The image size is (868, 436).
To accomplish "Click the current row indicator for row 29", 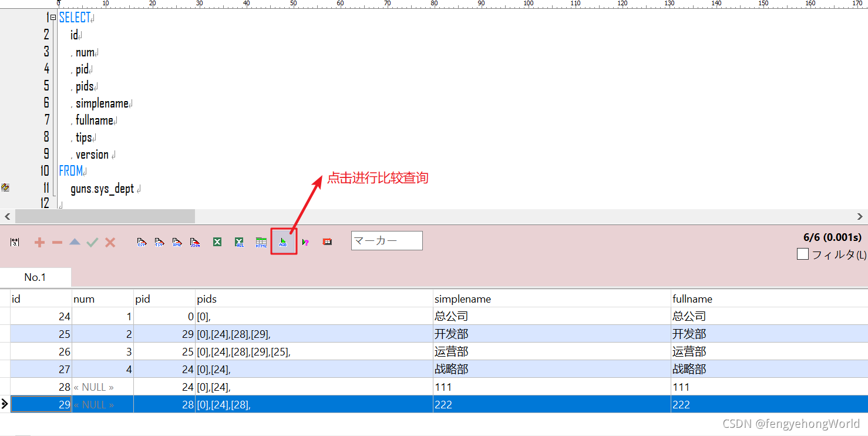I will click(x=5, y=404).
